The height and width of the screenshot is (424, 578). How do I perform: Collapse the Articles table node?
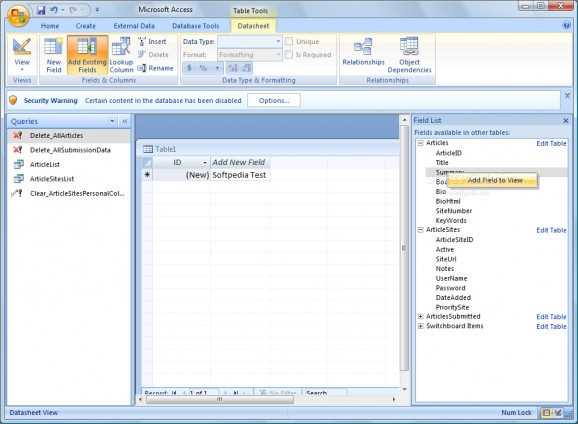(x=420, y=143)
